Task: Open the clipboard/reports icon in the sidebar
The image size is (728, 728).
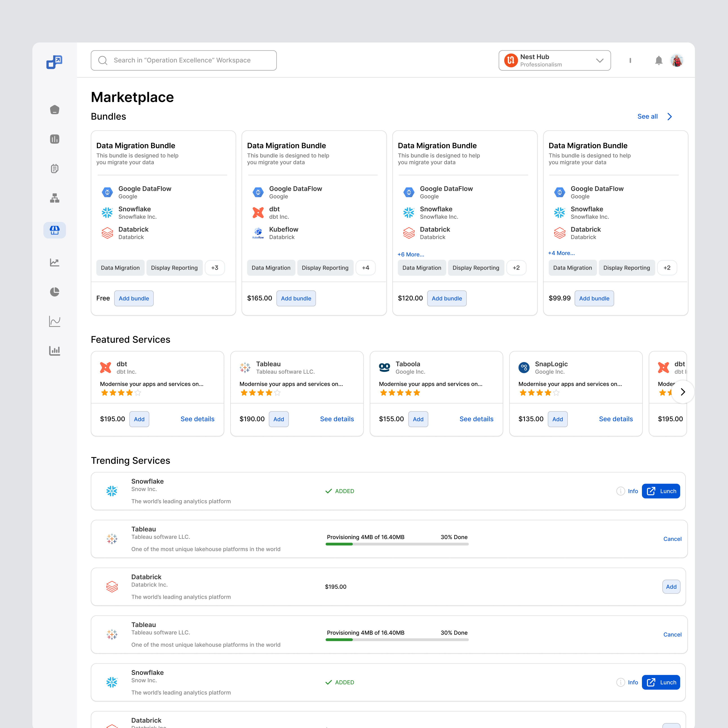Action: click(55, 169)
